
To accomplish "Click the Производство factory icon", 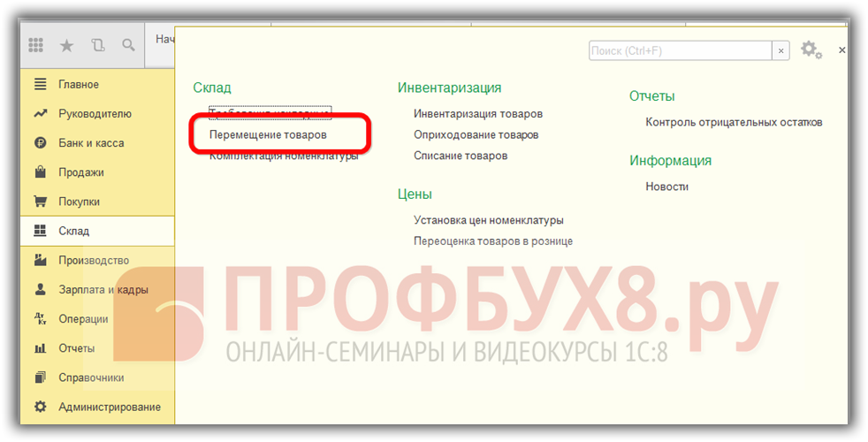I will point(40,260).
